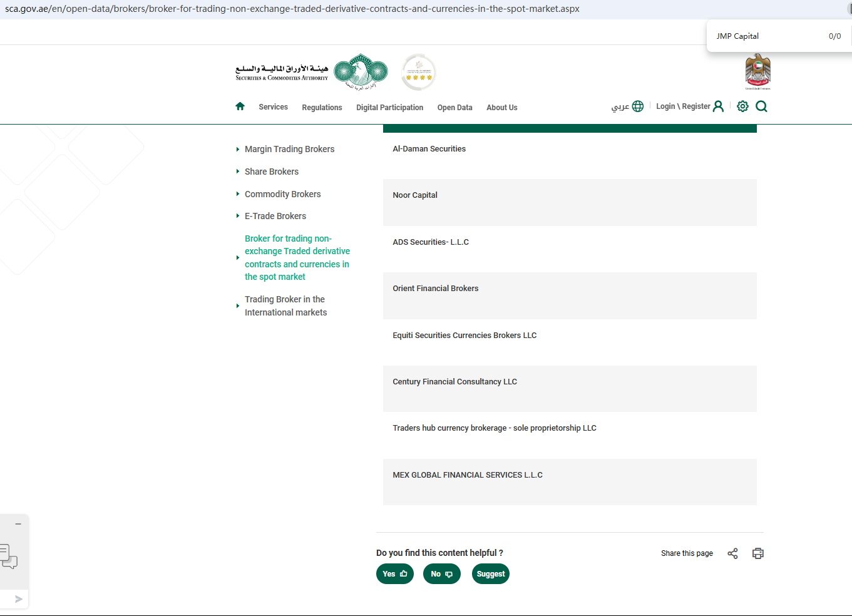Click the Share this page label
The image size is (852, 616).
(687, 553)
